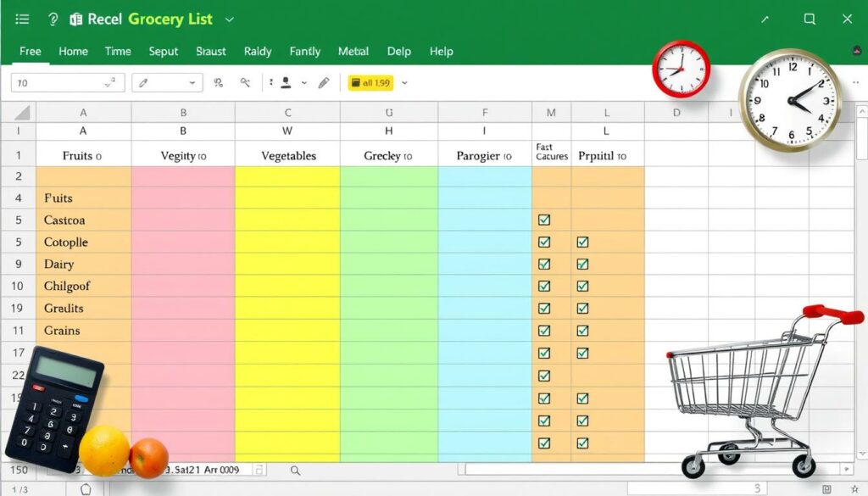Click the Dairy cell in column A
The image size is (868, 496).
(x=84, y=264)
